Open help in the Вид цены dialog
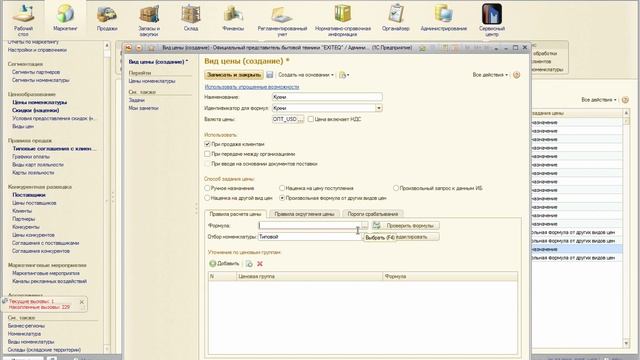The image size is (640, 360). coord(516,75)
